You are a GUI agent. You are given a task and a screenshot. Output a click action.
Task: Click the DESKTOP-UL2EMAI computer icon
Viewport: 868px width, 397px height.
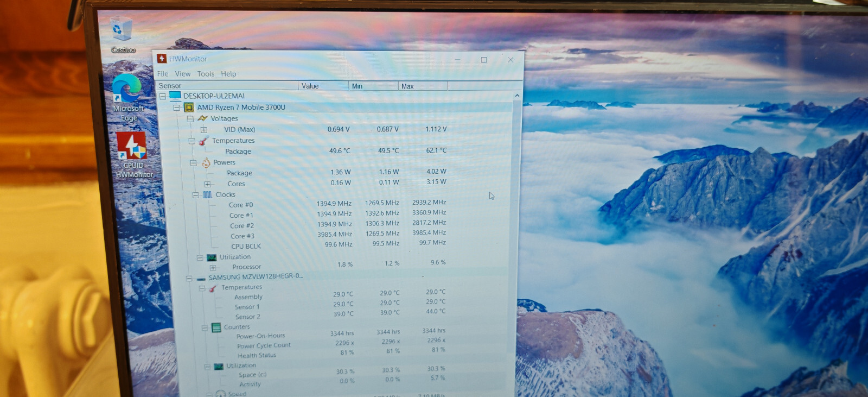175,96
